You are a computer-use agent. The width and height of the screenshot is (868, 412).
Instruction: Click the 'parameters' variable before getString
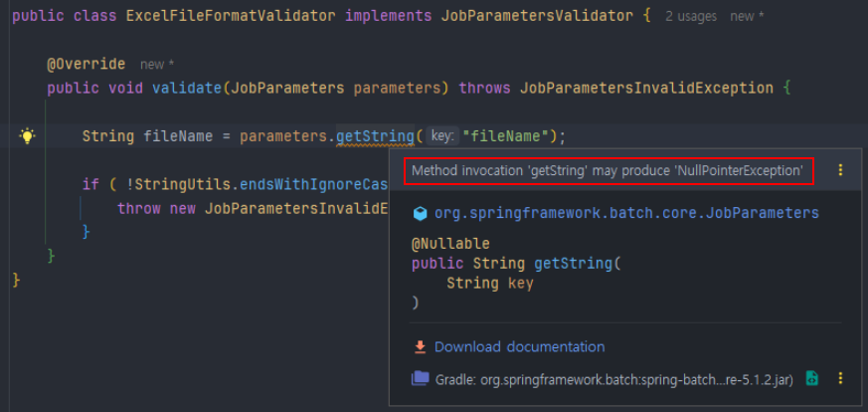coord(284,136)
